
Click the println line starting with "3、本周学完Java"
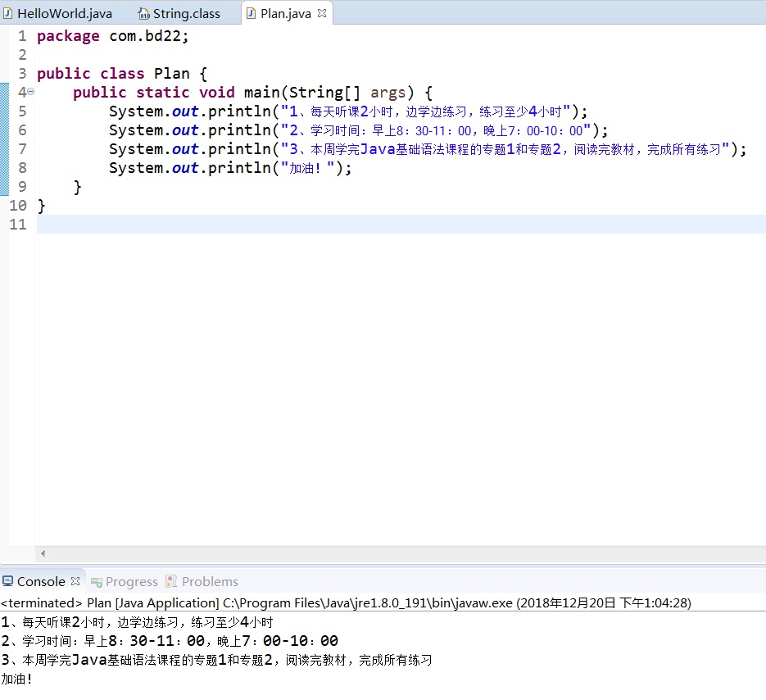[x=428, y=148]
